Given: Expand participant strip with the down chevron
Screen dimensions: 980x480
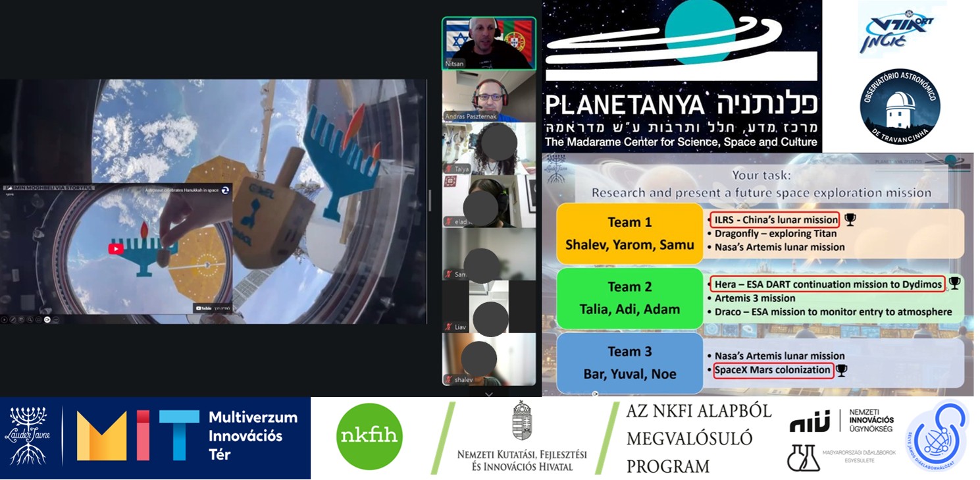Looking at the screenshot, I should click(x=488, y=394).
